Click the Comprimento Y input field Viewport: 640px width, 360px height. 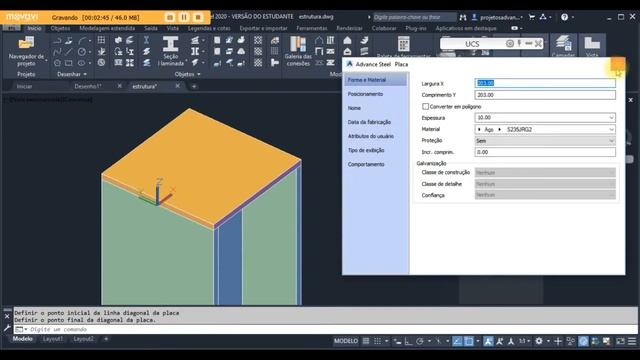click(x=545, y=95)
